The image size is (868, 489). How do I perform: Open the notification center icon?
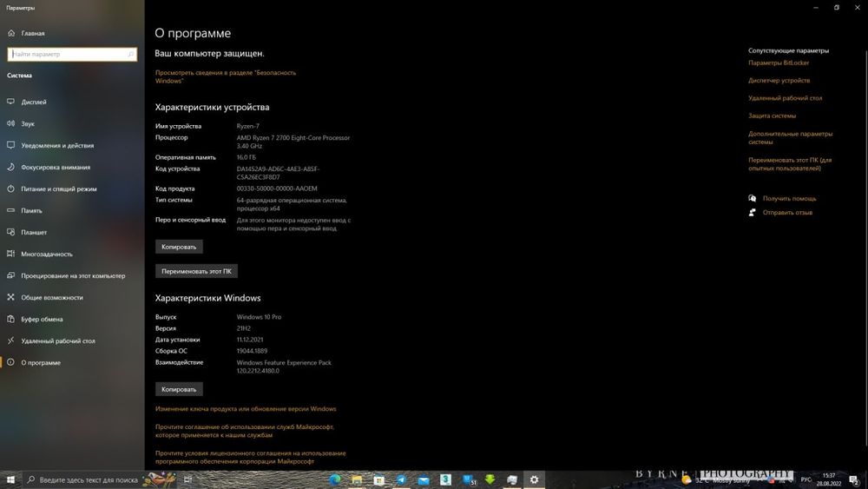point(854,479)
